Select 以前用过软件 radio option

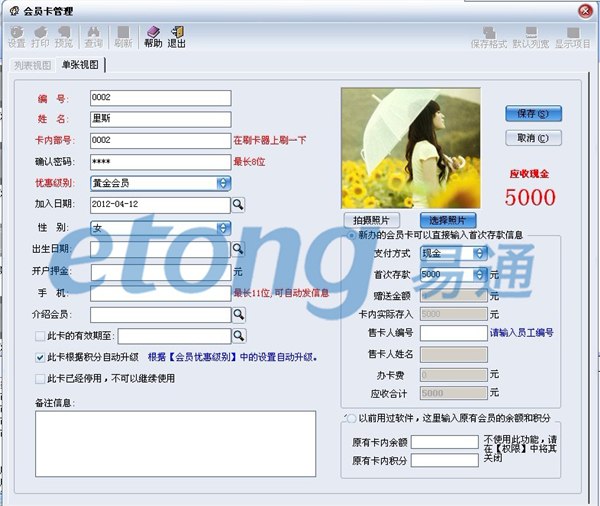tap(351, 418)
